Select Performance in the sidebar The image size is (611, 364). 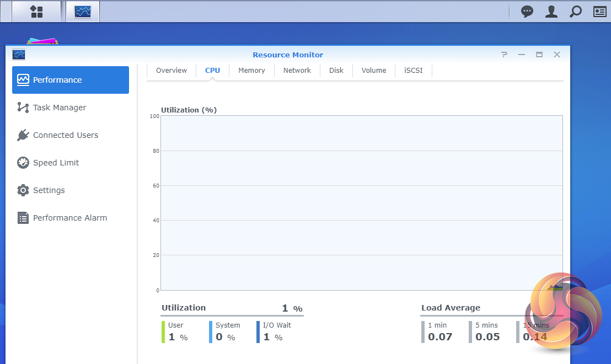[71, 80]
